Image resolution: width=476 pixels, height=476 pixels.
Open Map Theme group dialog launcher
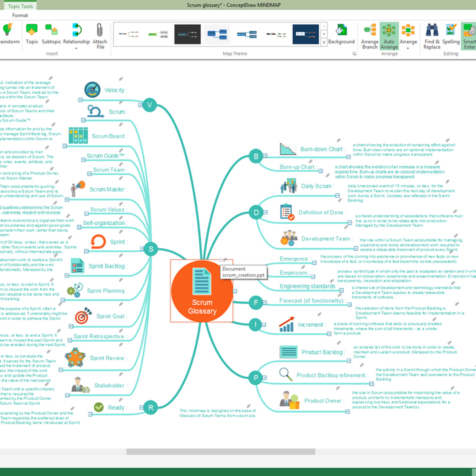pyautogui.click(x=354, y=54)
